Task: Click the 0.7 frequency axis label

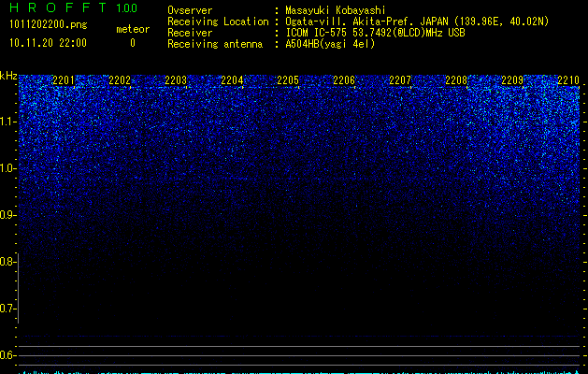Action: point(7,309)
